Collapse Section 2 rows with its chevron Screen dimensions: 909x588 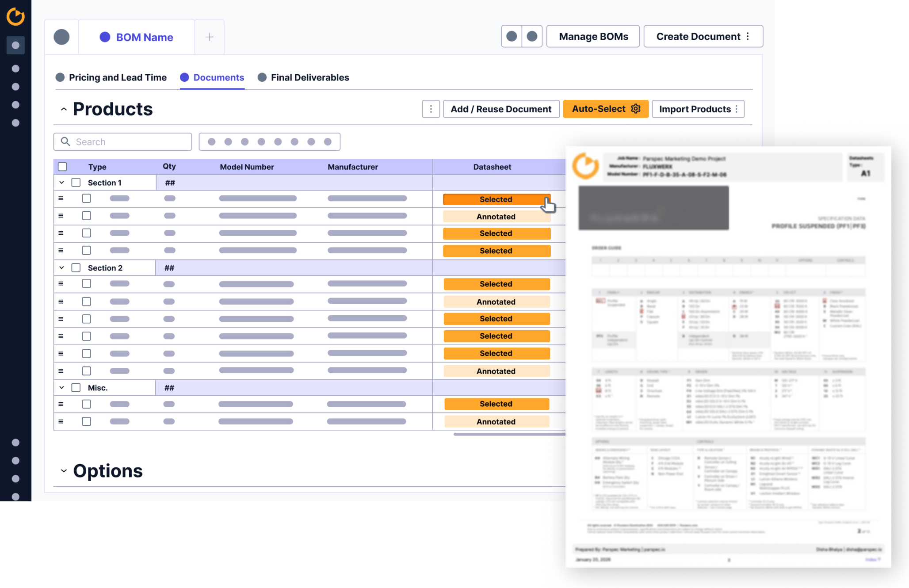pyautogui.click(x=62, y=268)
